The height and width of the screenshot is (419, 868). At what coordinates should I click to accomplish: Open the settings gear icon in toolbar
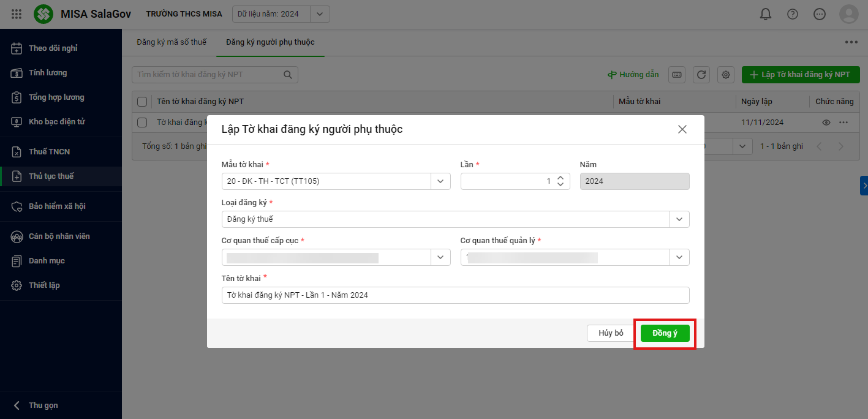[726, 75]
